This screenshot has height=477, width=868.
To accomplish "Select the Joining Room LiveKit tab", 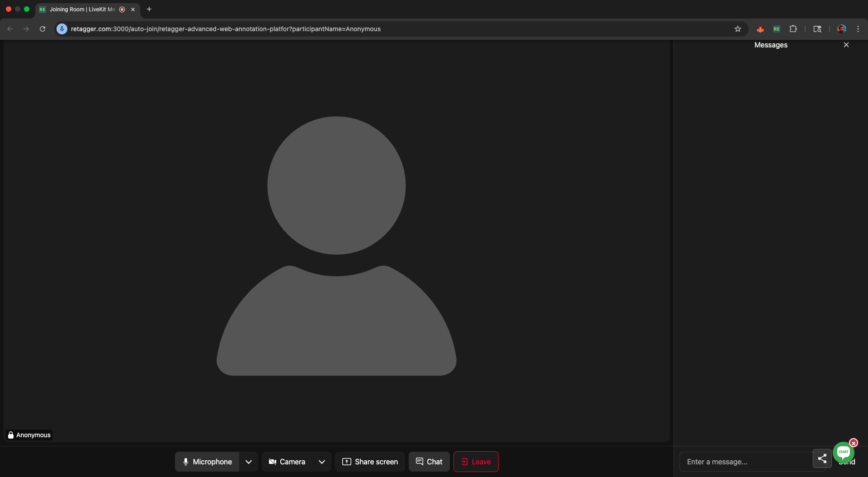I will point(81,9).
